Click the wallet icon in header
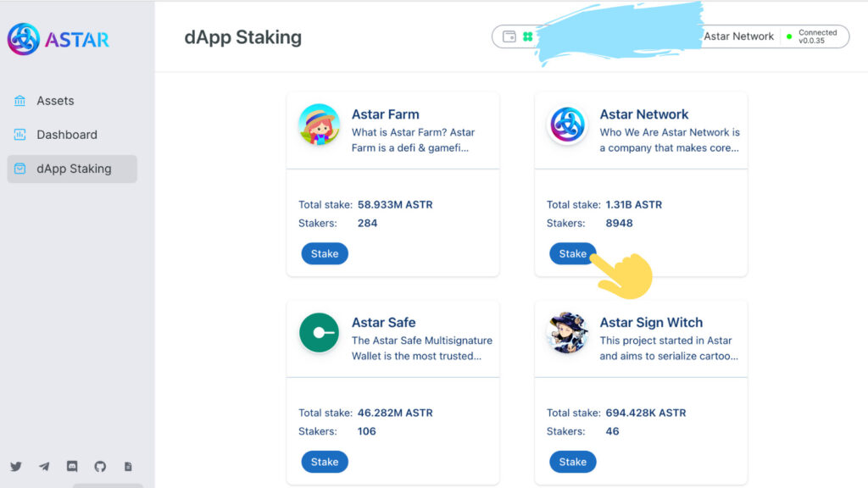Image resolution: width=868 pixels, height=488 pixels. 509,36
